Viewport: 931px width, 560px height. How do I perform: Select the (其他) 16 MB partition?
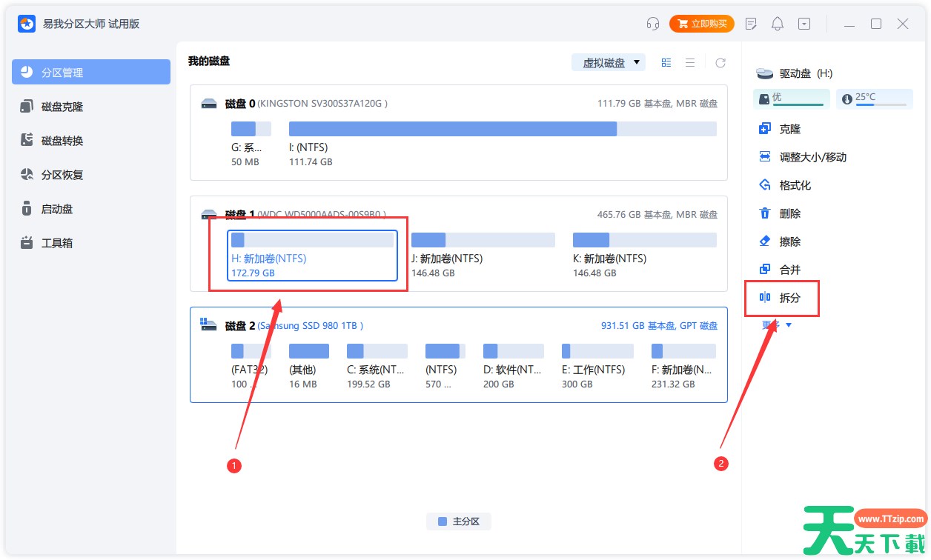tap(308, 366)
